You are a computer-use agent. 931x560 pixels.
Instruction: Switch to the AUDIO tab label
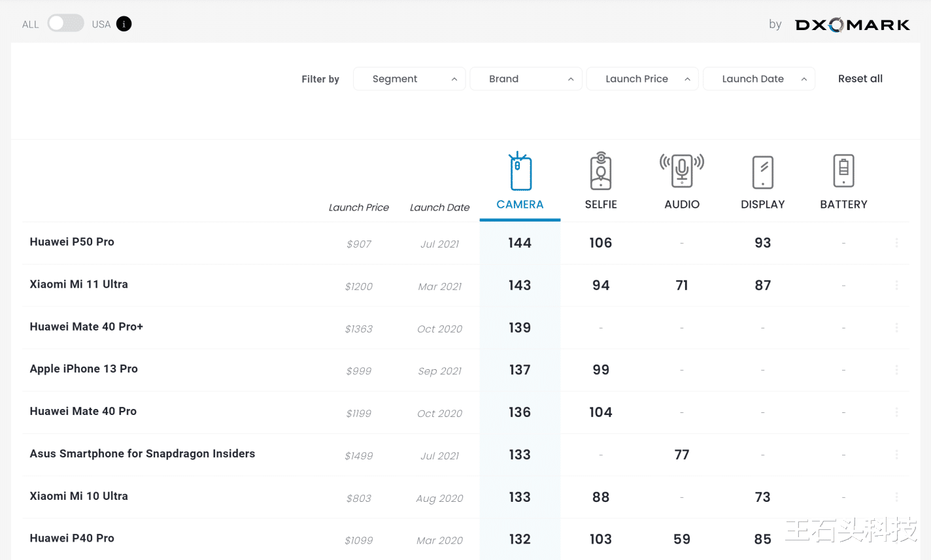682,205
